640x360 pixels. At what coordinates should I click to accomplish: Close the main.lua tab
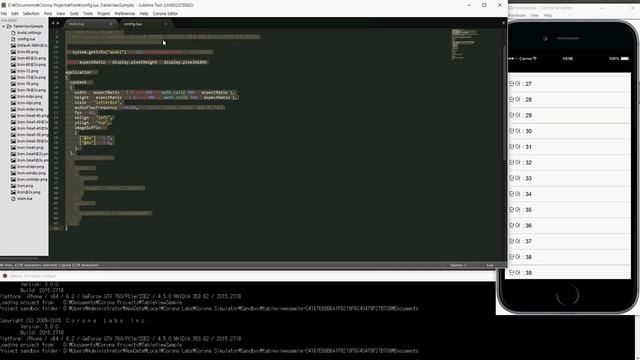click(x=111, y=24)
